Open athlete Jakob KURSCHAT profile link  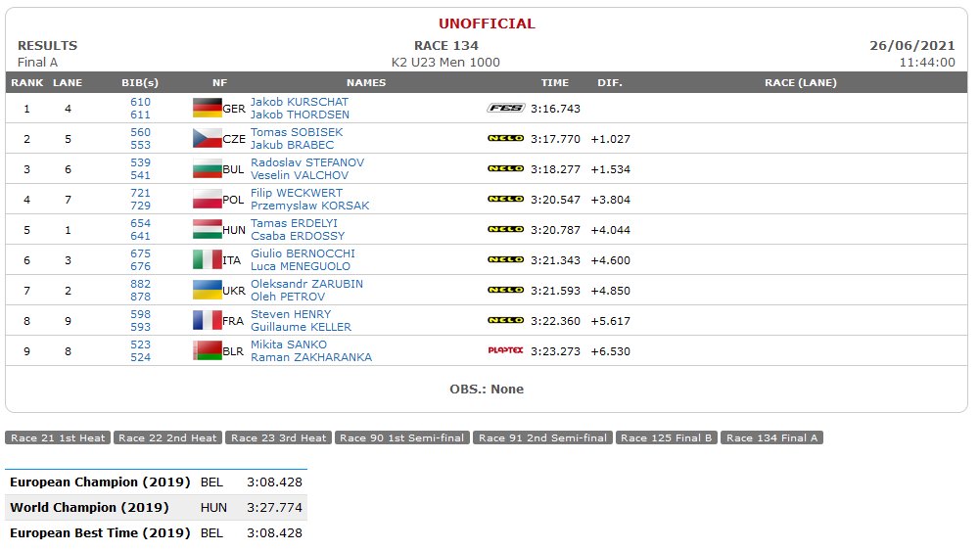coord(300,102)
